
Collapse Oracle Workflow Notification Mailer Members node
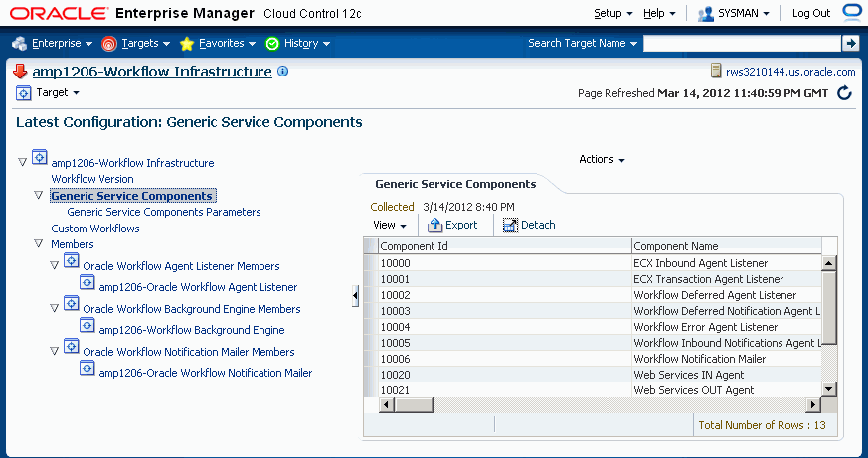click(x=55, y=351)
